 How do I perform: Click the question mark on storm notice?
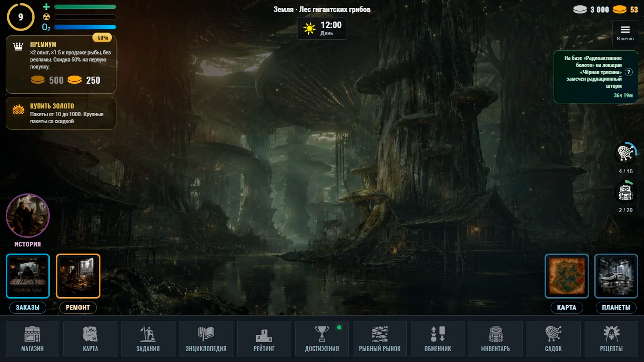tap(629, 72)
